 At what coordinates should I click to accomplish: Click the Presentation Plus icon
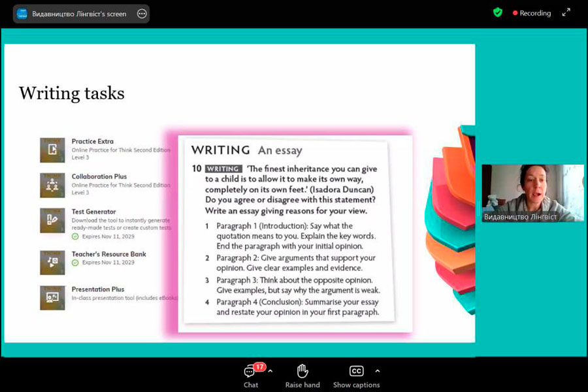[52, 298]
